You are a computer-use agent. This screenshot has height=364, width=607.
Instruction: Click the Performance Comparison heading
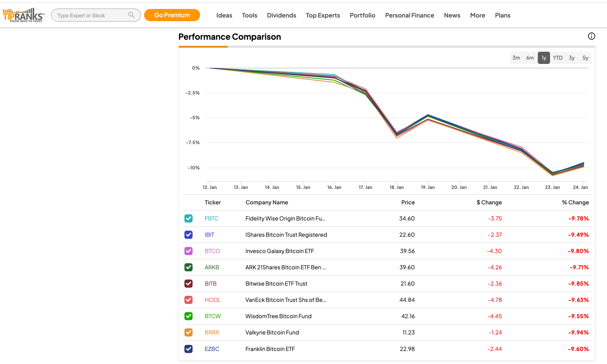coord(230,37)
